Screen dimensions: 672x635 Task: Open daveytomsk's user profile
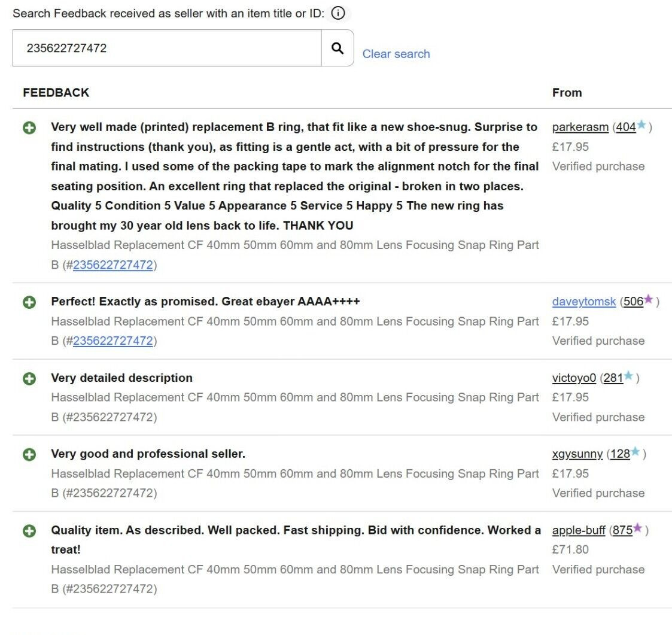pos(583,302)
